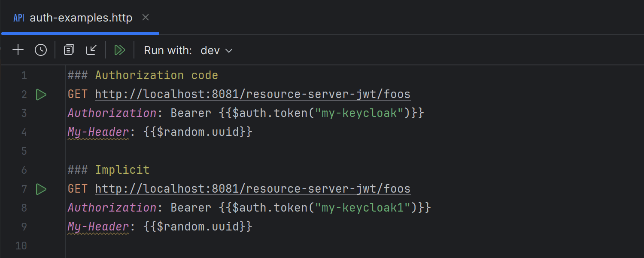Click the Authorization header on line 8
Viewport: 644px width, 258px height.
(112, 208)
